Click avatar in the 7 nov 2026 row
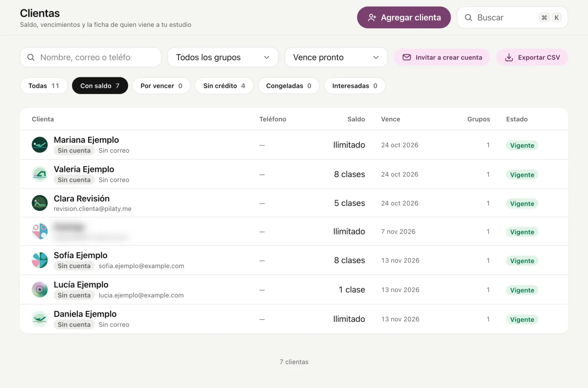 (40, 231)
